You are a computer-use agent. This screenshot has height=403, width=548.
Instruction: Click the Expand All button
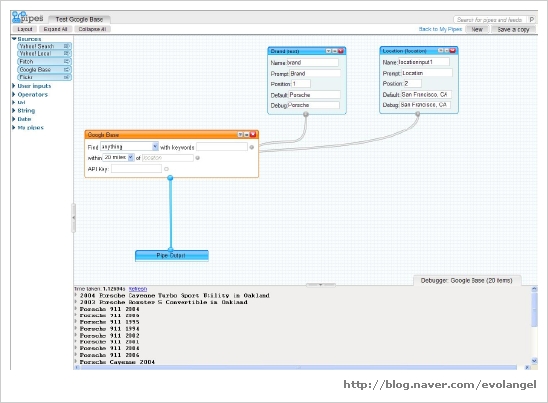click(55, 29)
